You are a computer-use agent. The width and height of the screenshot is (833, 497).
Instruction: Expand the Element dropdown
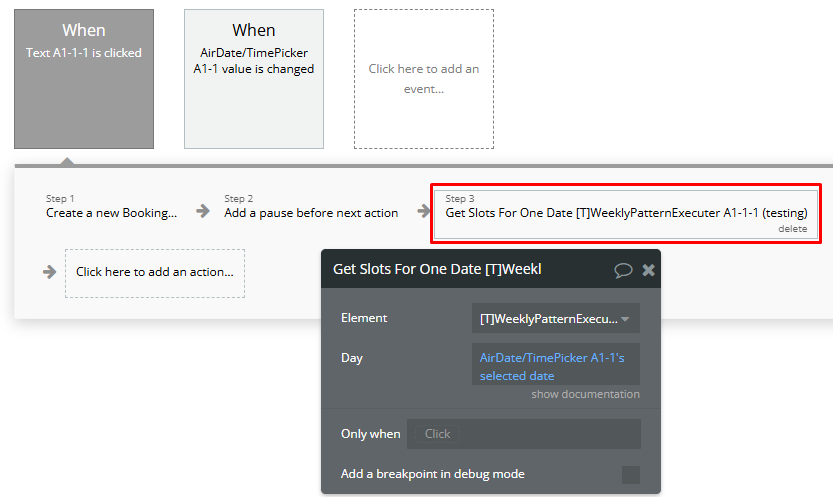555,318
